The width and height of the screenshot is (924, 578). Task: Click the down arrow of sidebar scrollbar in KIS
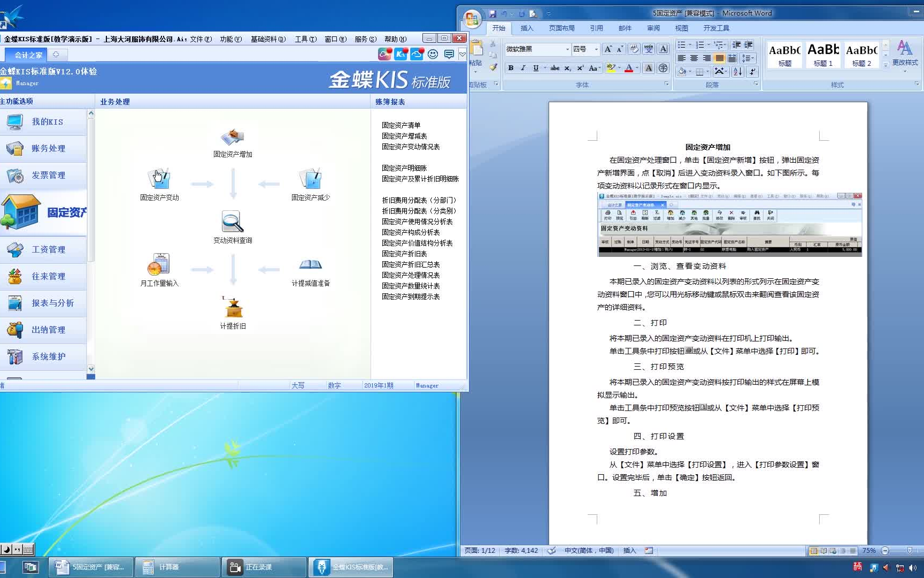(90, 369)
